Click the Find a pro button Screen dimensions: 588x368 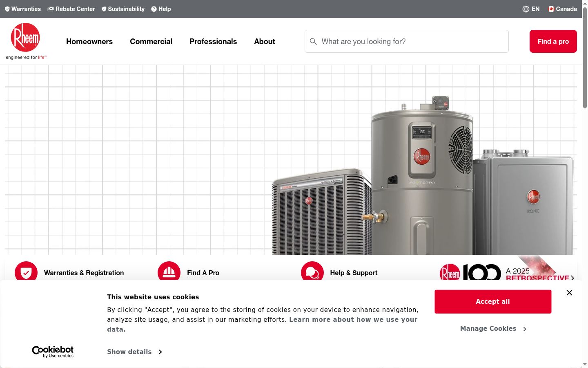click(x=553, y=41)
